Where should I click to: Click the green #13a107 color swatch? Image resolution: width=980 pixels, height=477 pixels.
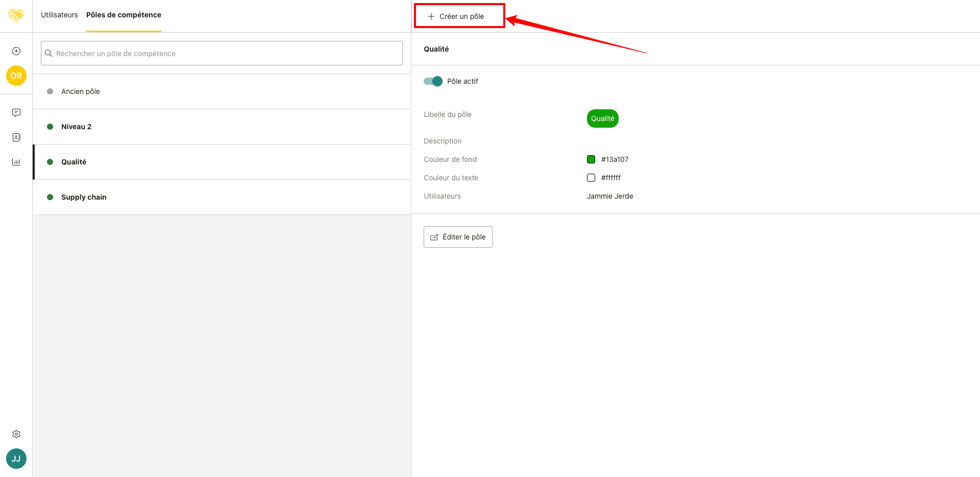591,159
